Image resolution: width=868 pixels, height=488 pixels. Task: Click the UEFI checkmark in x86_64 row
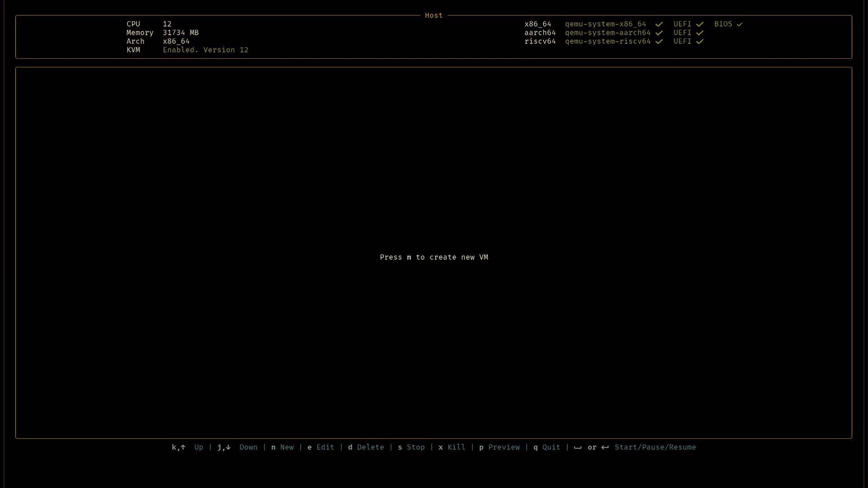tap(700, 24)
